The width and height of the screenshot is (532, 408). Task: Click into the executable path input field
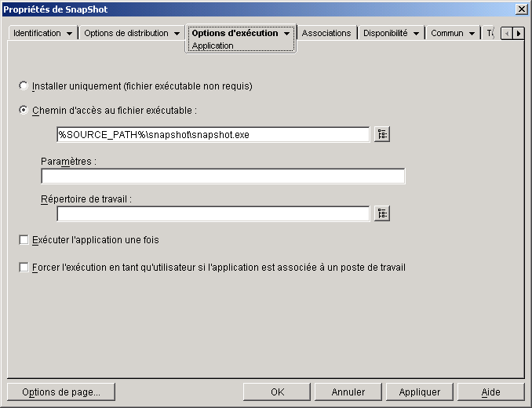(x=213, y=135)
